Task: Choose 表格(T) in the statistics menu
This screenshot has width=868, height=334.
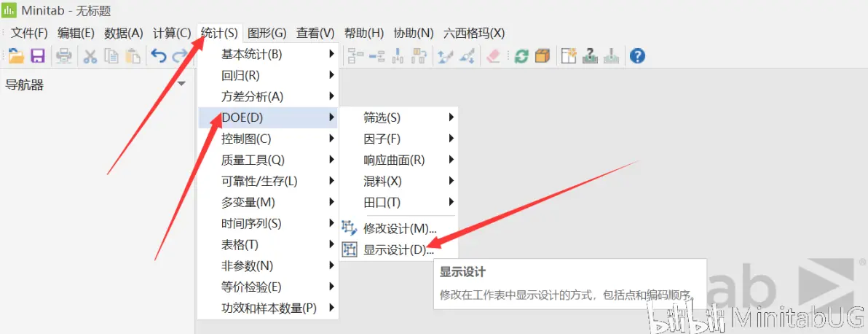Action: tap(267, 245)
